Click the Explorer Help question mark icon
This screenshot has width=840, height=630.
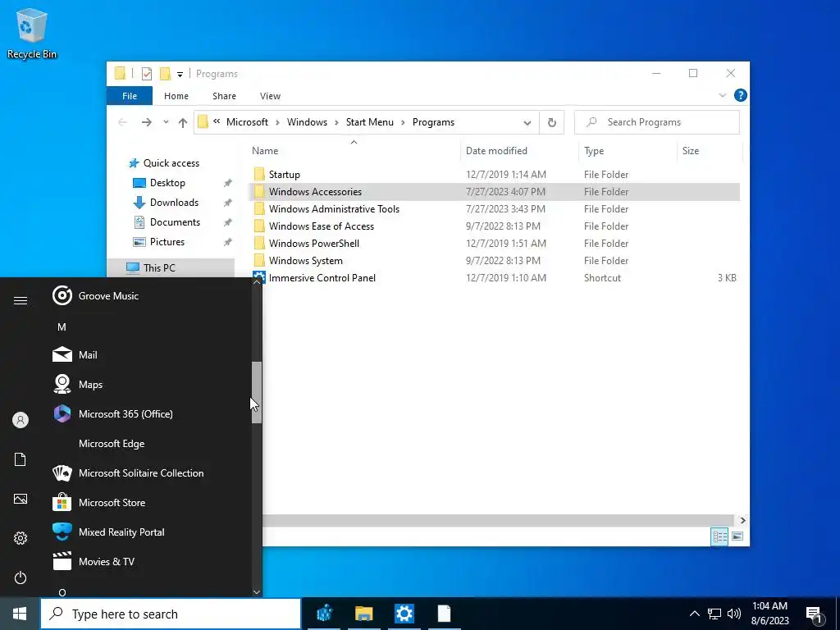[741, 95]
